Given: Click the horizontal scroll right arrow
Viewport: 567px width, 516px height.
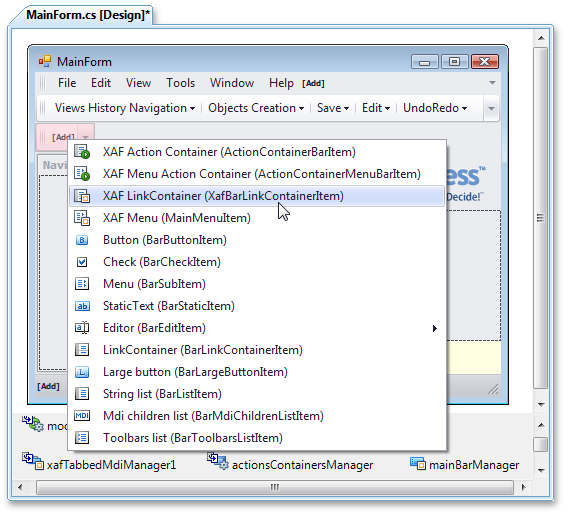Looking at the screenshot, I should 523,487.
